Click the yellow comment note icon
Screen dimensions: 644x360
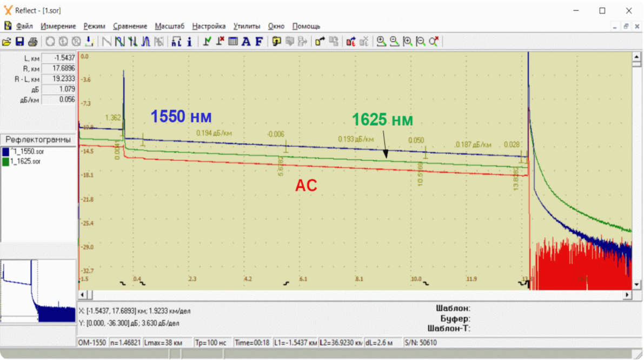pos(276,42)
